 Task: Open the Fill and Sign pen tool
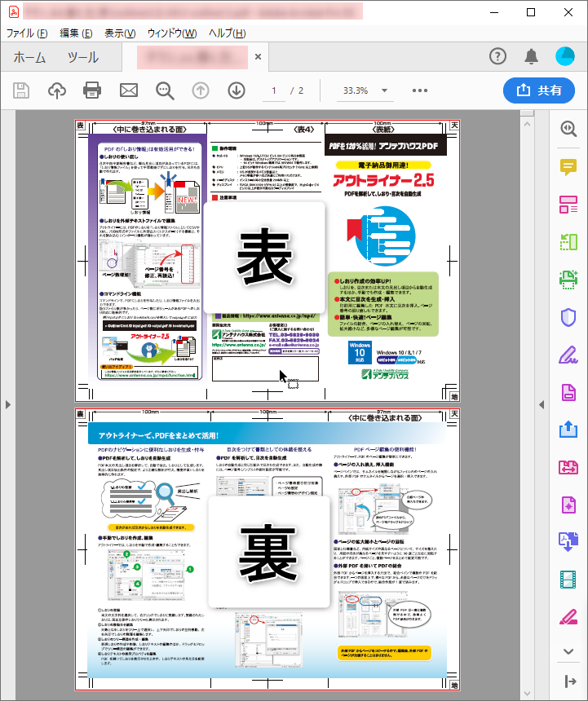click(568, 355)
